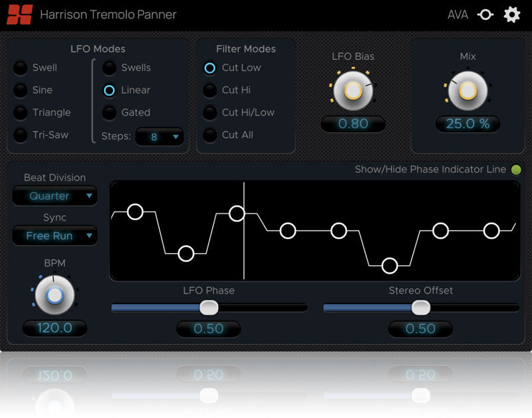The image size is (532, 418).
Task: Select the Gated step mode
Action: click(x=109, y=112)
